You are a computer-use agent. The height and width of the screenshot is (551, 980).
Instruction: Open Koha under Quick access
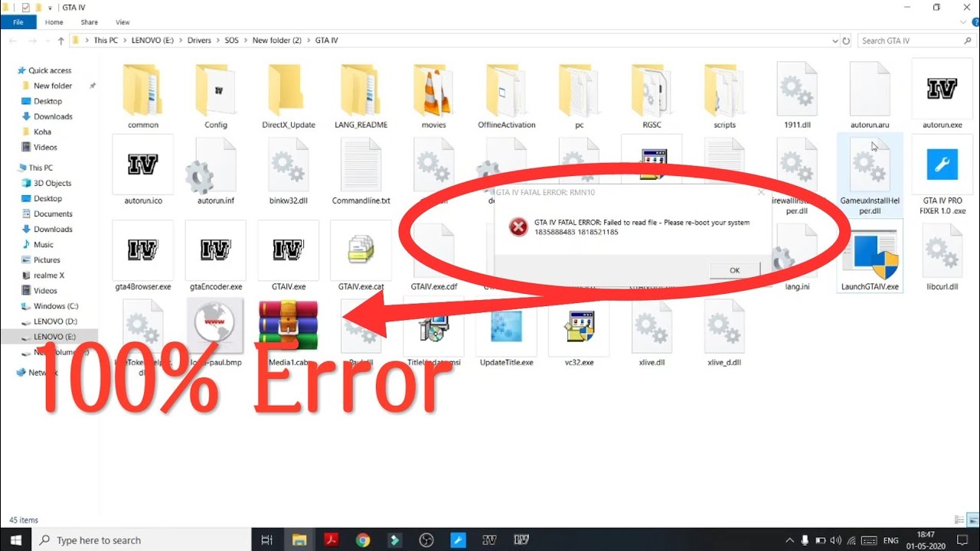pos(42,132)
